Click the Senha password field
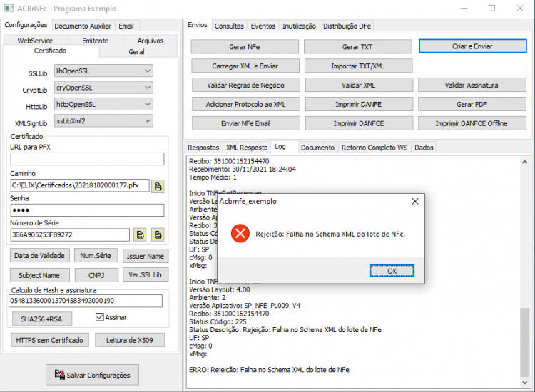The image size is (535, 392). (87, 210)
